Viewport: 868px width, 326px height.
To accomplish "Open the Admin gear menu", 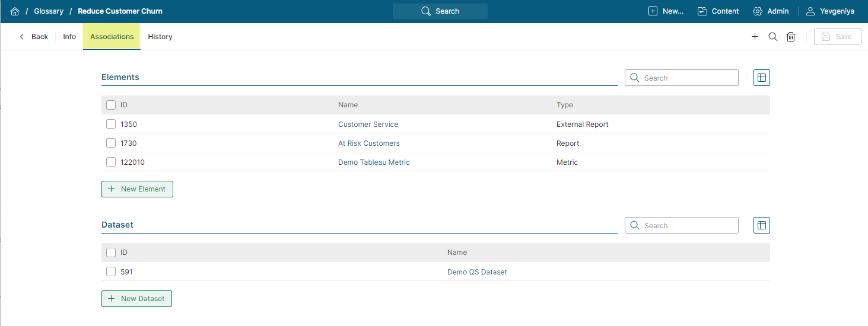I will 770,11.
